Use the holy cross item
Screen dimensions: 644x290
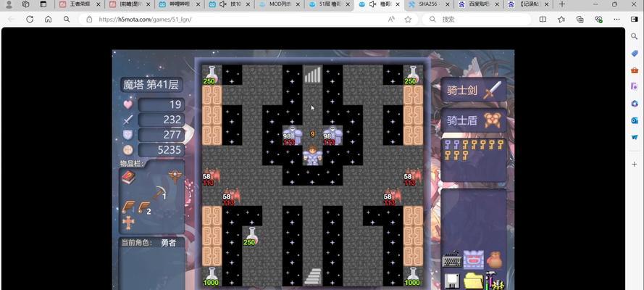(x=128, y=223)
